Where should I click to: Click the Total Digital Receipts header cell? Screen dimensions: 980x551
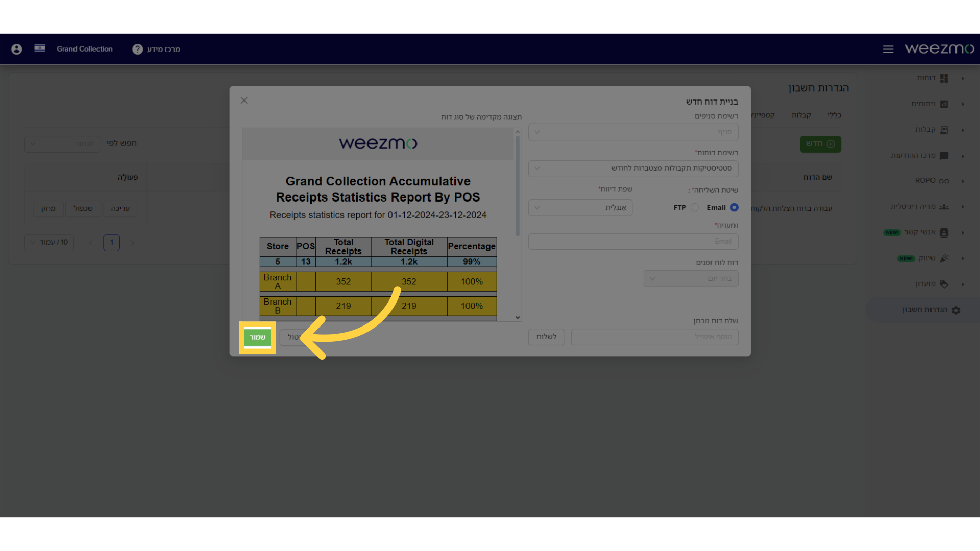(x=409, y=246)
